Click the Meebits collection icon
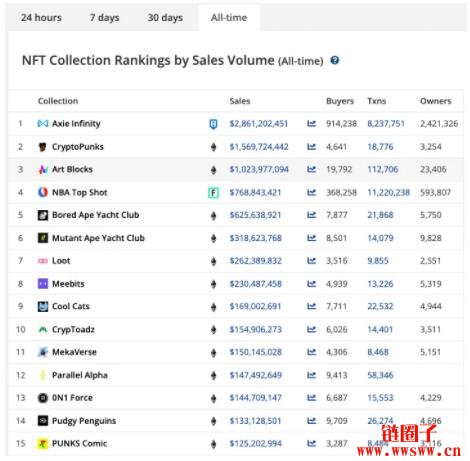This screenshot has width=470, height=461. tap(43, 284)
